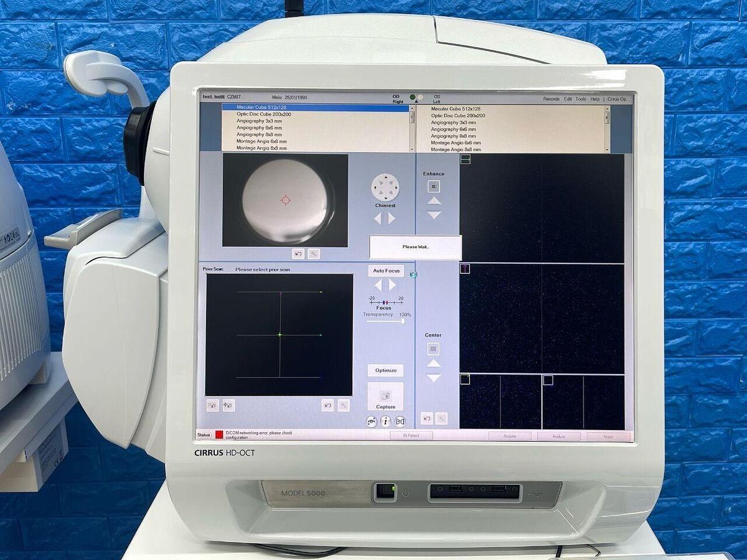Click the eye icon below Capture

tap(372, 421)
